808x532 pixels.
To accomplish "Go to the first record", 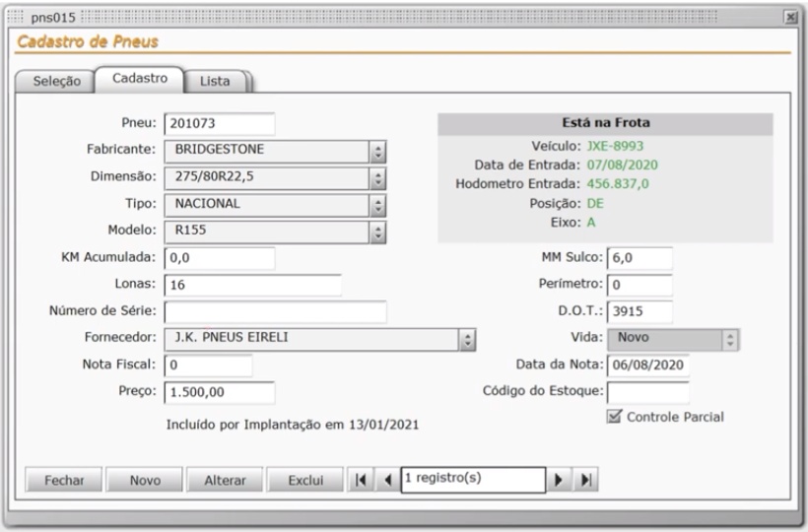I will 361,480.
